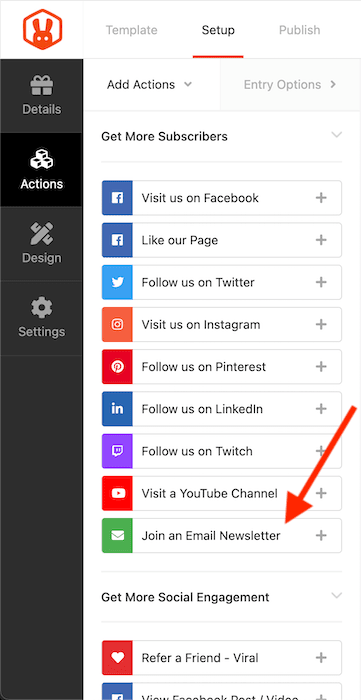
Task: Add the Visit us on Facebook plus
Action: 321,198
